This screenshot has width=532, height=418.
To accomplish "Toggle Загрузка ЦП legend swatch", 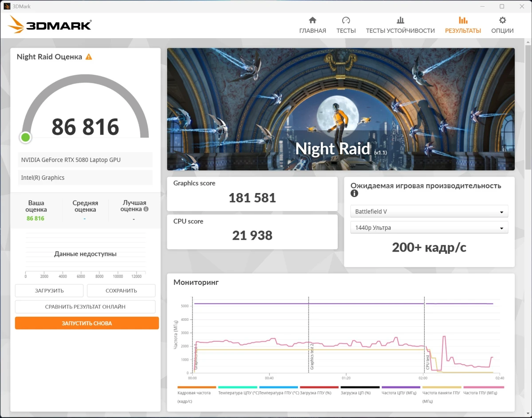I will (360, 387).
